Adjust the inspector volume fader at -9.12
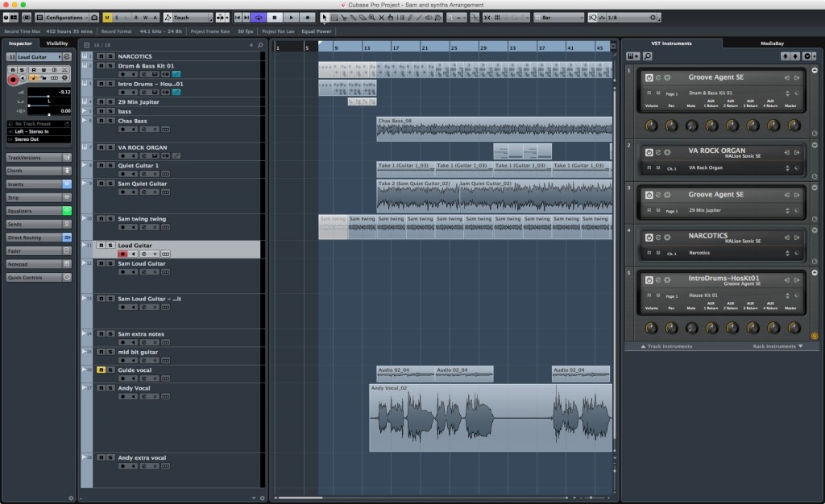Screen dimensions: 825x504 pyautogui.click(x=49, y=96)
